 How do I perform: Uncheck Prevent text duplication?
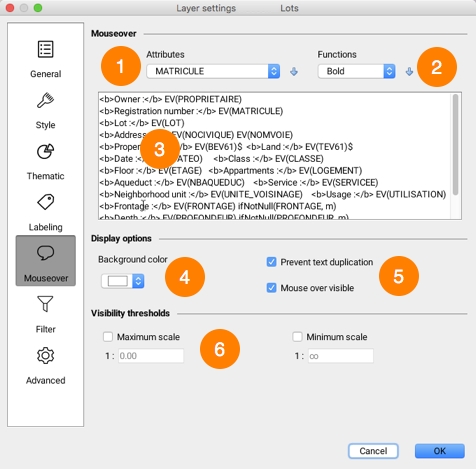(x=271, y=262)
